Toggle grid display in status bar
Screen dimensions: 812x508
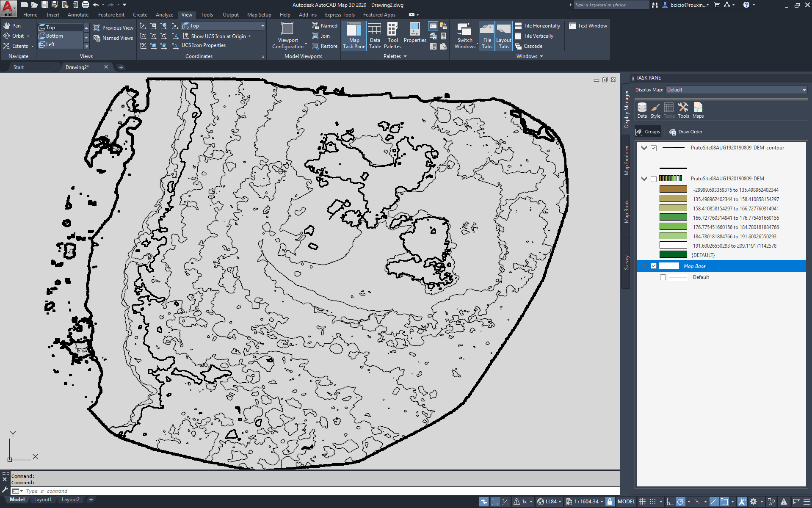643,501
